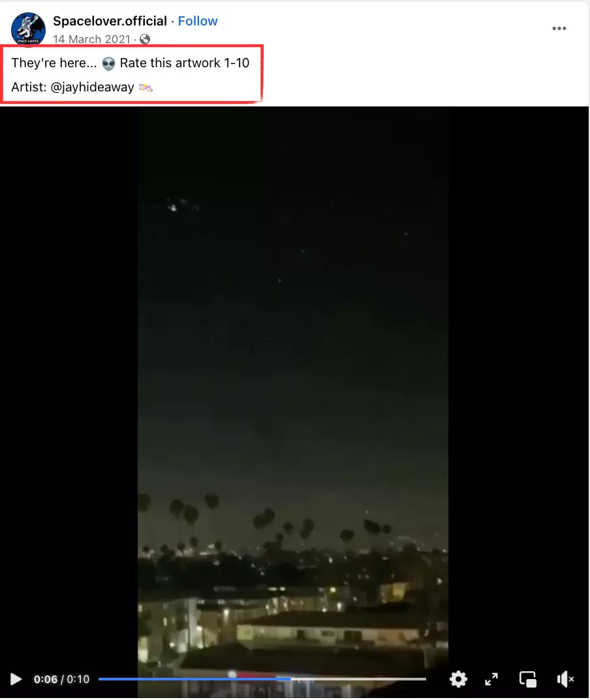Click the flying saucer emoji
The width and height of the screenshot is (590, 700).
coord(146,87)
